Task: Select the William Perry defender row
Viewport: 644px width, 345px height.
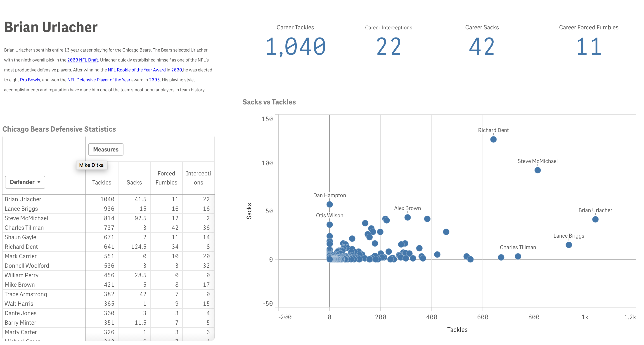Action: click(21, 275)
